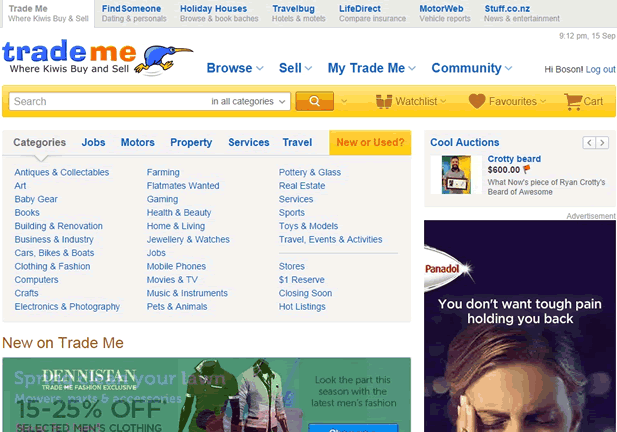Click into the Search text field
Screen dimensions: 617x432
tap(110, 102)
